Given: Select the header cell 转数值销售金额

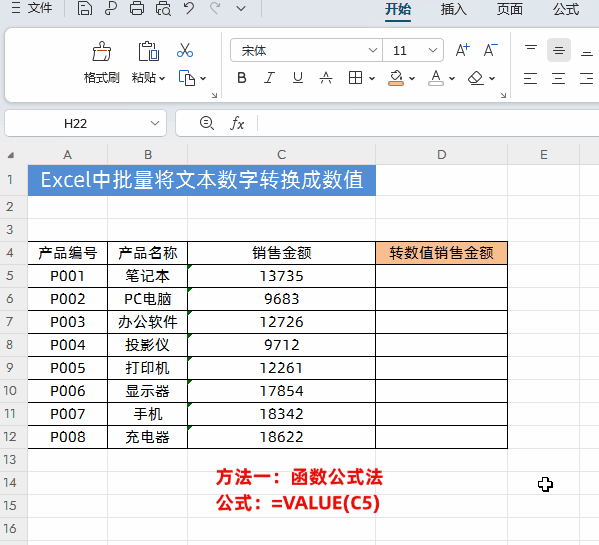Looking at the screenshot, I should click(x=442, y=253).
